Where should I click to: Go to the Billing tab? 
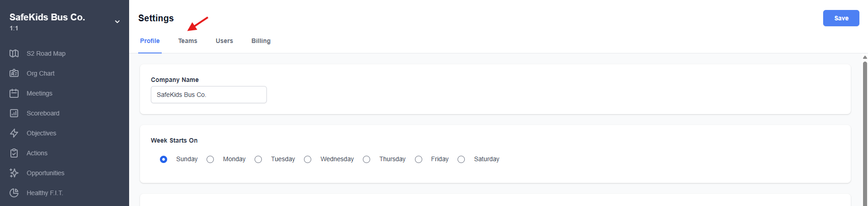pyautogui.click(x=261, y=41)
